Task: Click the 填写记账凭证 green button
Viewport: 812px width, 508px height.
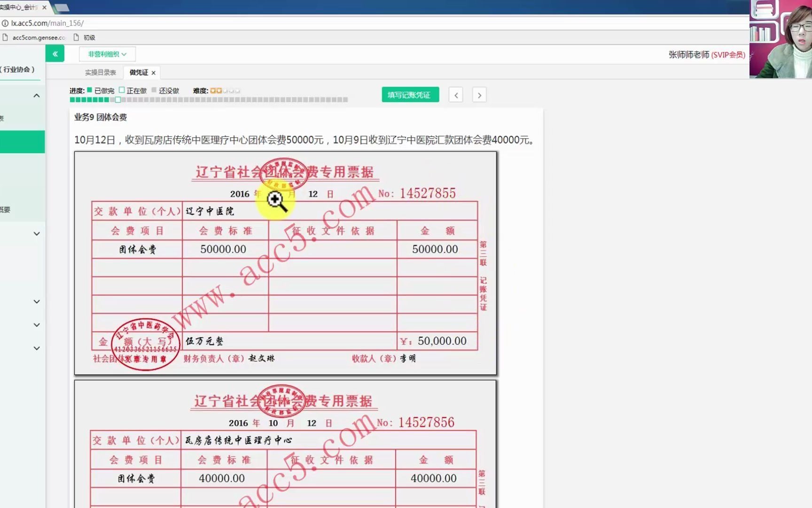Action: click(x=409, y=95)
